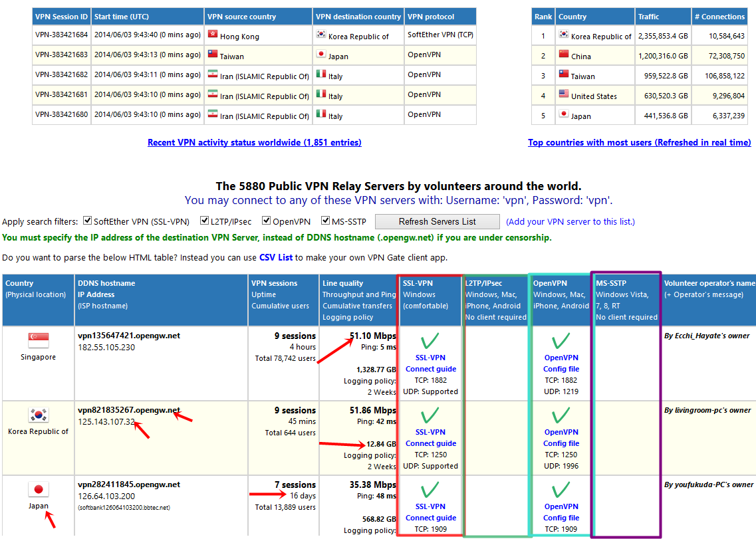Click Korea flag in session VPN-383421684 destination
The width and height of the screenshot is (756, 539).
tap(321, 35)
